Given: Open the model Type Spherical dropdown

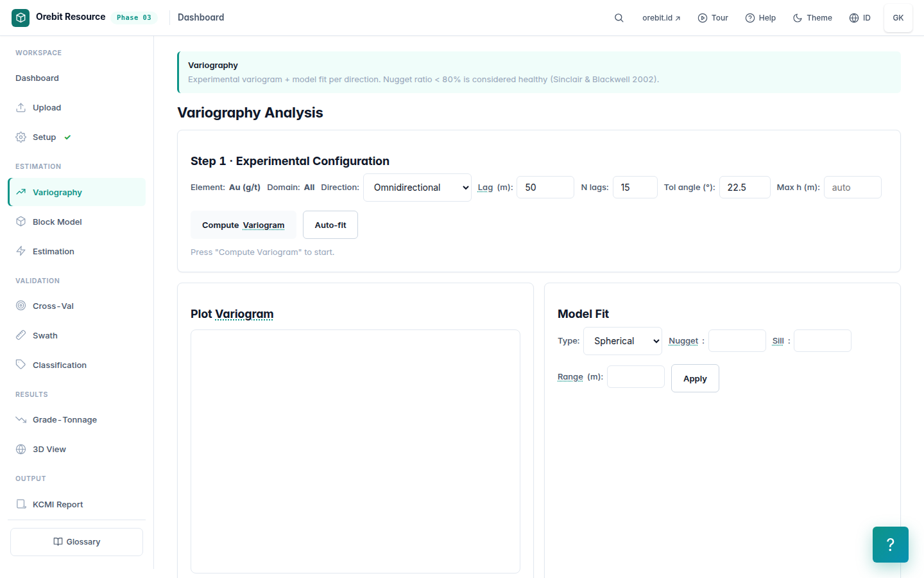Looking at the screenshot, I should tap(622, 341).
